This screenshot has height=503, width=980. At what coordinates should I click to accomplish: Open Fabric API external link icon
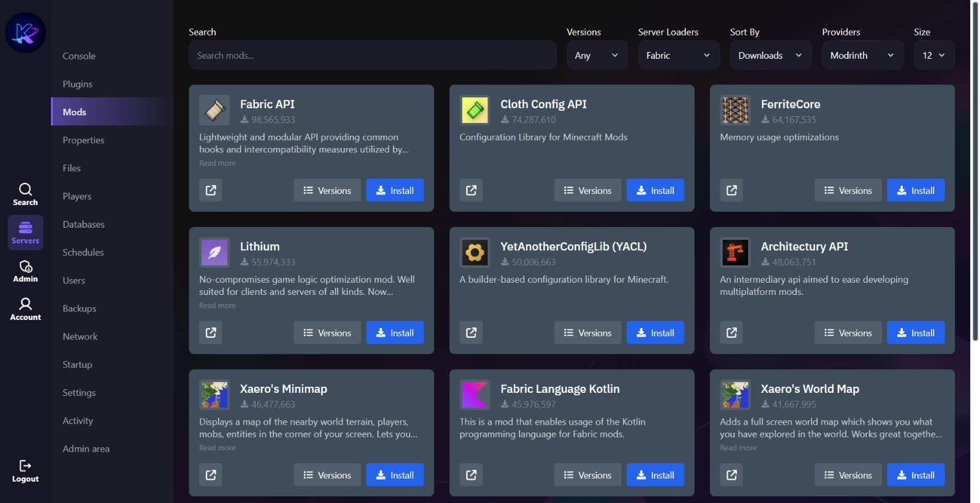pyautogui.click(x=211, y=190)
